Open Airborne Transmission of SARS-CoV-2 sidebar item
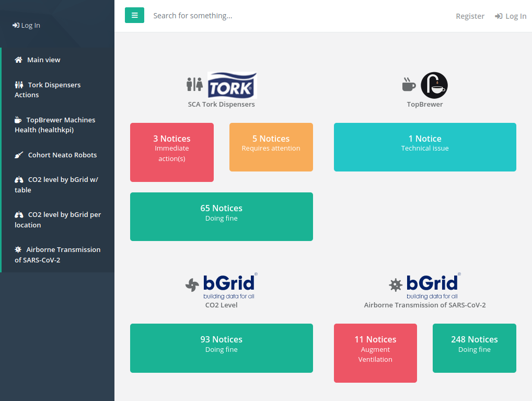532x401 pixels. pyautogui.click(x=58, y=255)
